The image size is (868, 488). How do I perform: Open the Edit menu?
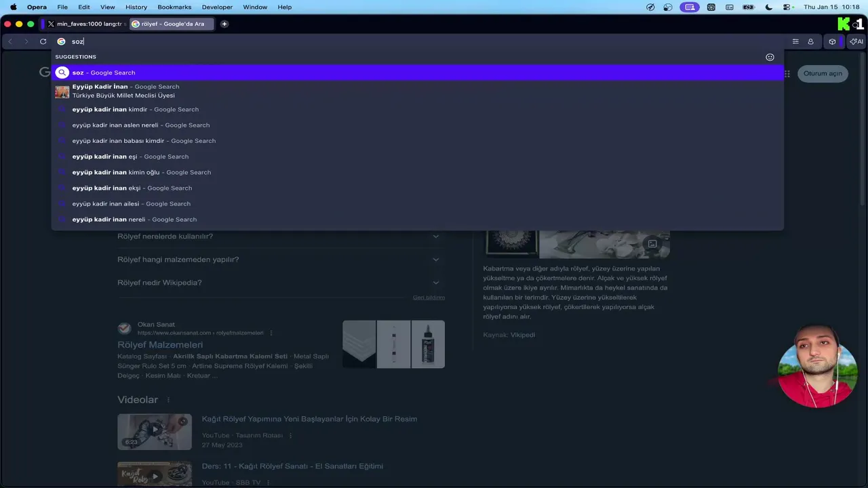pos(84,7)
